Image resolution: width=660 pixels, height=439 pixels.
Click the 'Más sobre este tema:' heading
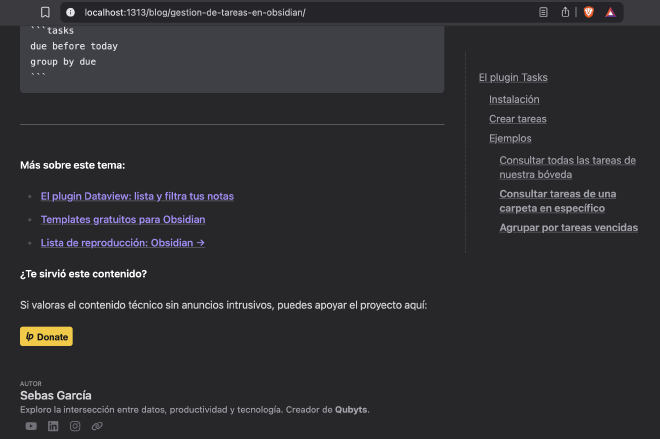72,165
